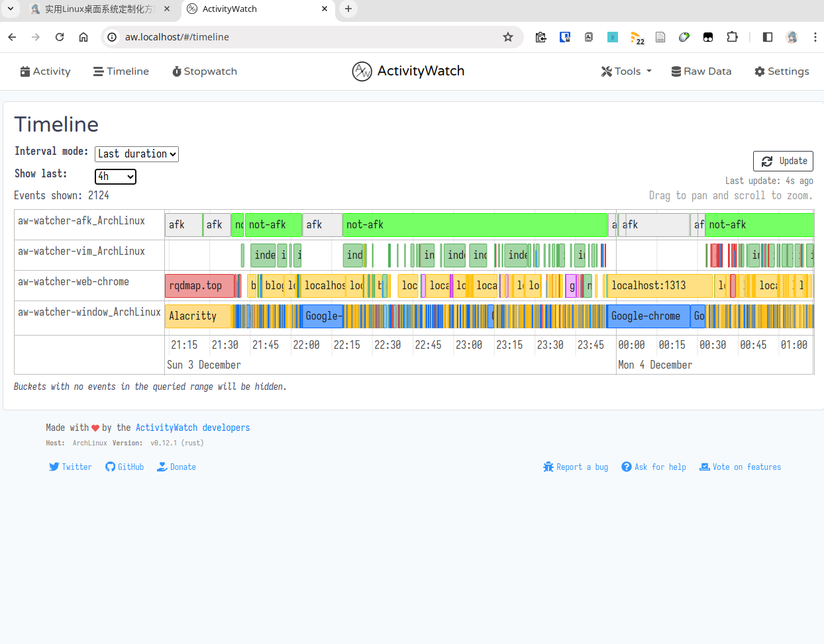The image size is (824, 644).
Task: Open the Activity page from navbar
Action: [x=45, y=71]
